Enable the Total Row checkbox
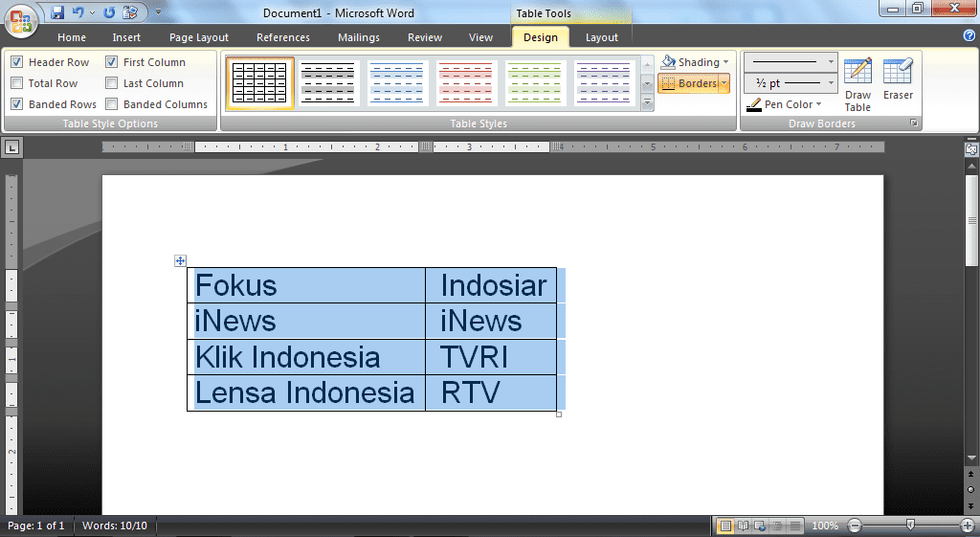This screenshot has width=980, height=537. [17, 83]
